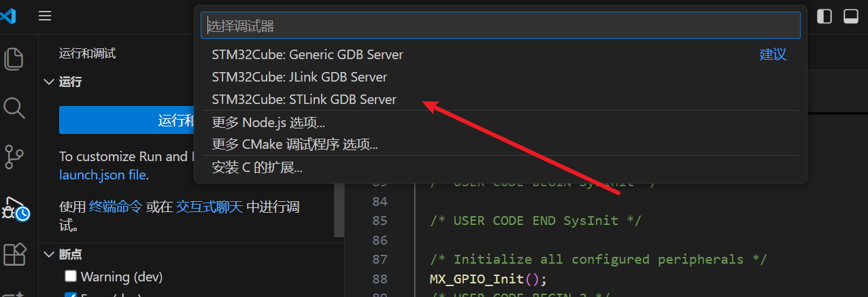Collapse the 运行 section
This screenshot has width=868, height=297.
tap(49, 82)
